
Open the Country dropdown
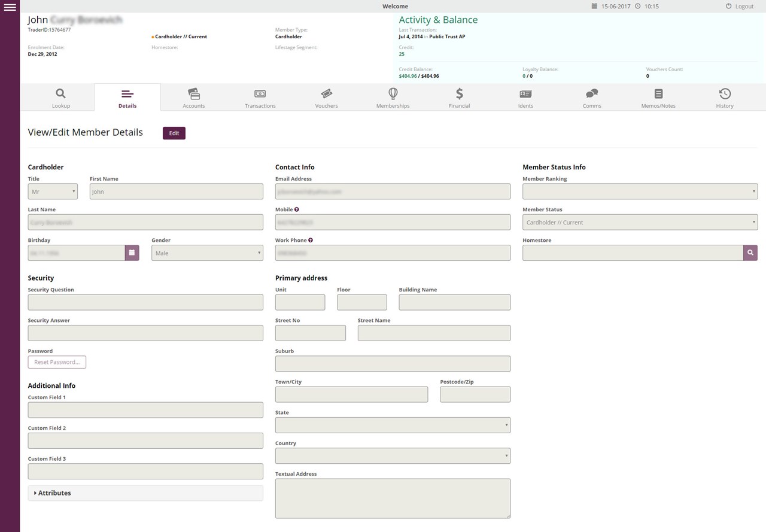(393, 456)
